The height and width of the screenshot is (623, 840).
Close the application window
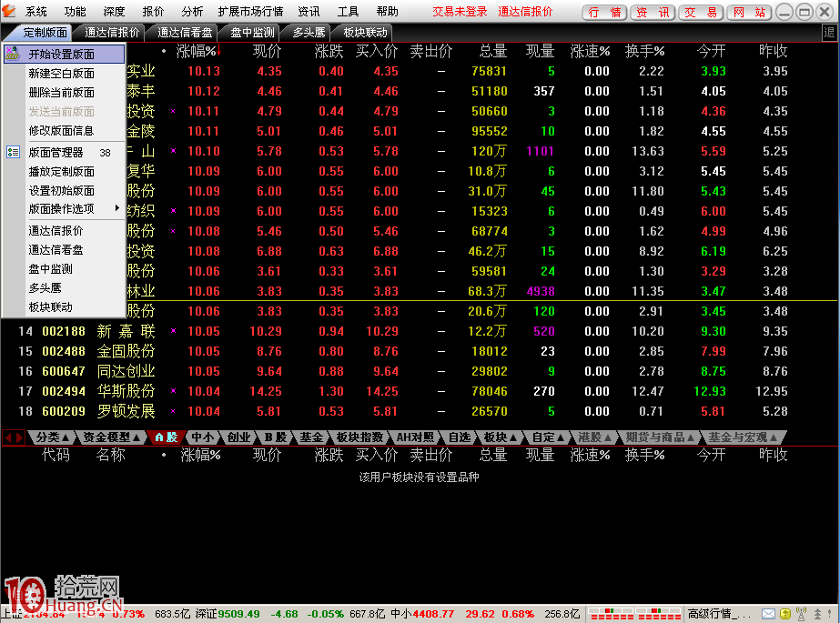click(825, 12)
